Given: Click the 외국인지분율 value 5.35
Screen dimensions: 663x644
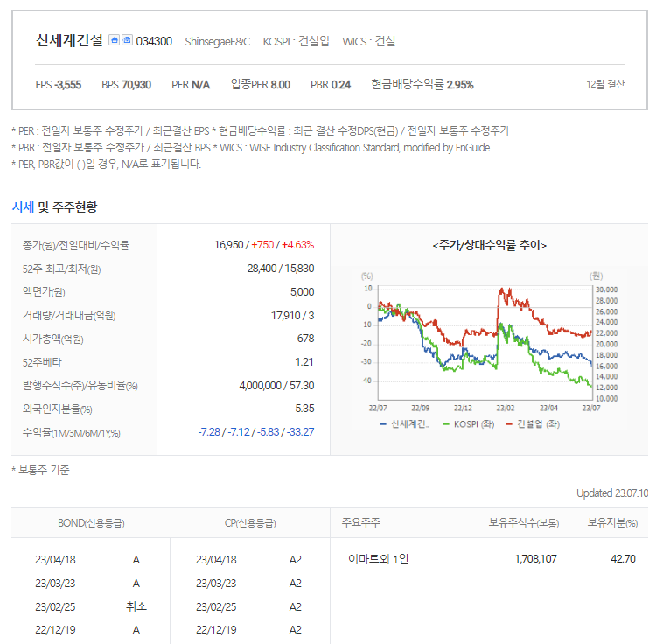Looking at the screenshot, I should point(305,409).
